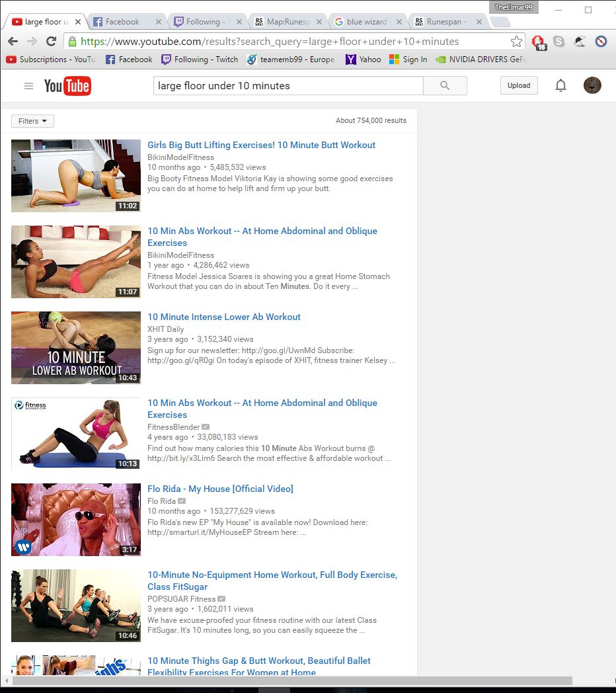Viewport: 616px width, 693px height.
Task: Bookmark this page with the star
Action: (x=516, y=42)
